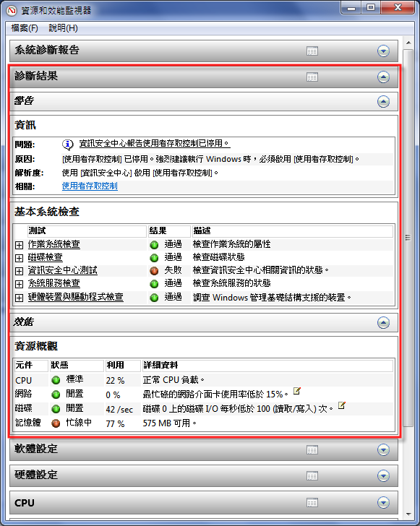Select the 忙線中 status text
Viewport: 420px width, 526px height.
point(79,423)
